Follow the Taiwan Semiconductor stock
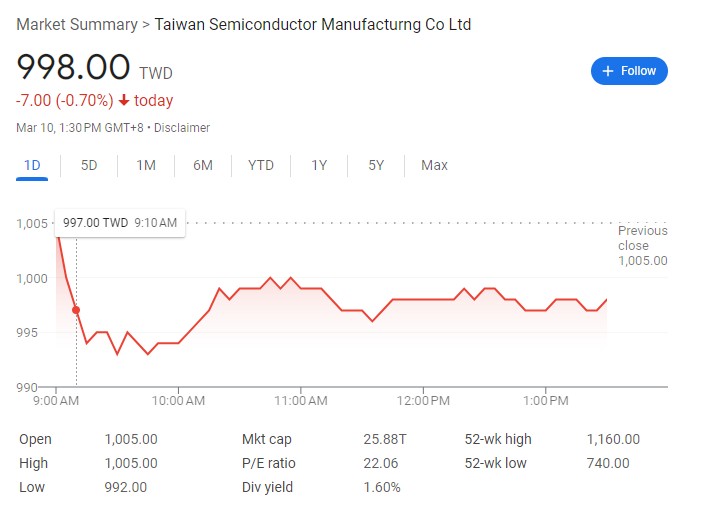Image resolution: width=708 pixels, height=514 pixels. coord(629,71)
